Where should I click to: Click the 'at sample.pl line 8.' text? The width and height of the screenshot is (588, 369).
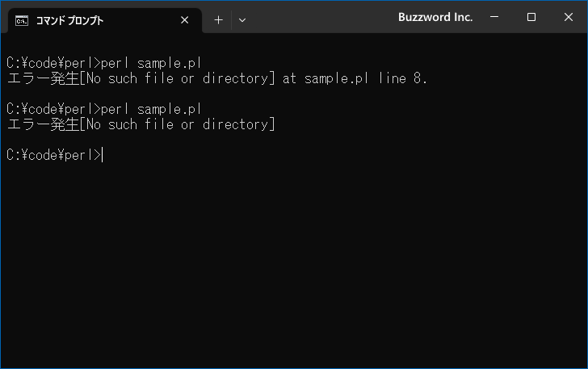tap(355, 78)
